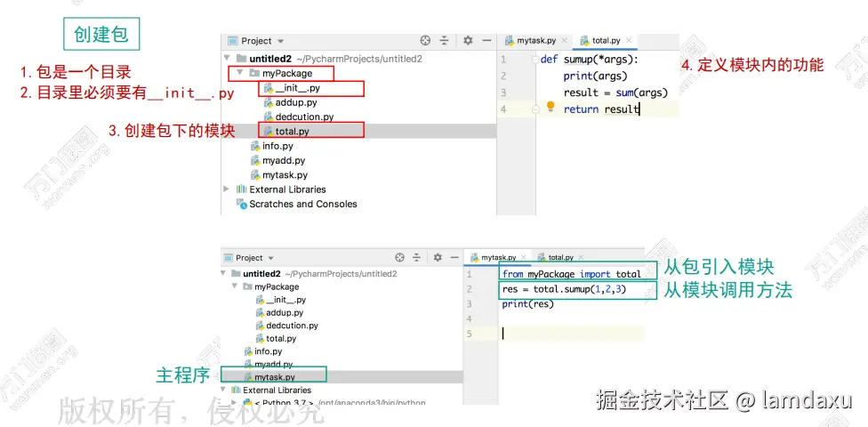
Task: Click myPackage folder icon in lower tree
Action: (247, 286)
